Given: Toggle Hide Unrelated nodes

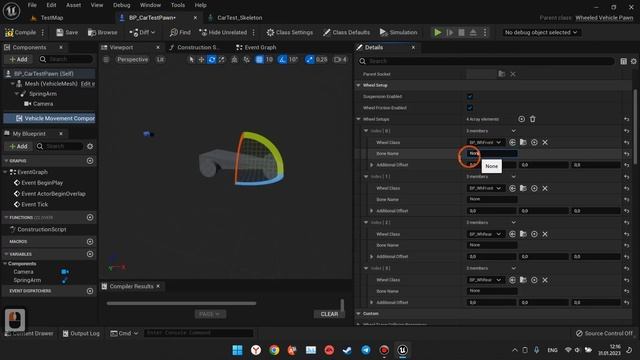Looking at the screenshot, I should tap(223, 32).
